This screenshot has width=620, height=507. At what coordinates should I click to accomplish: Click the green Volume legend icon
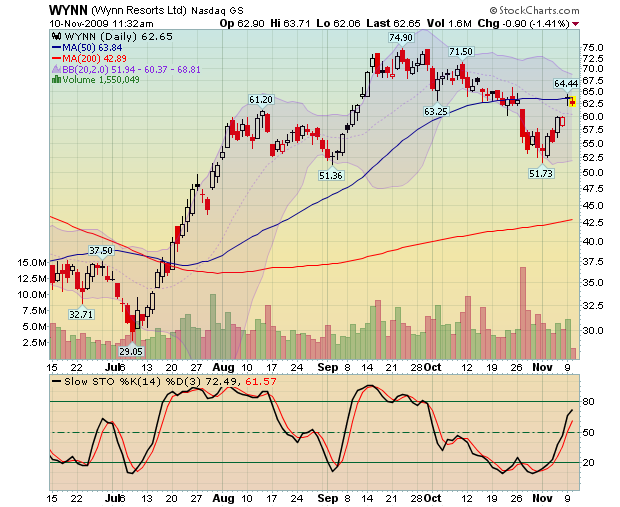[56, 80]
